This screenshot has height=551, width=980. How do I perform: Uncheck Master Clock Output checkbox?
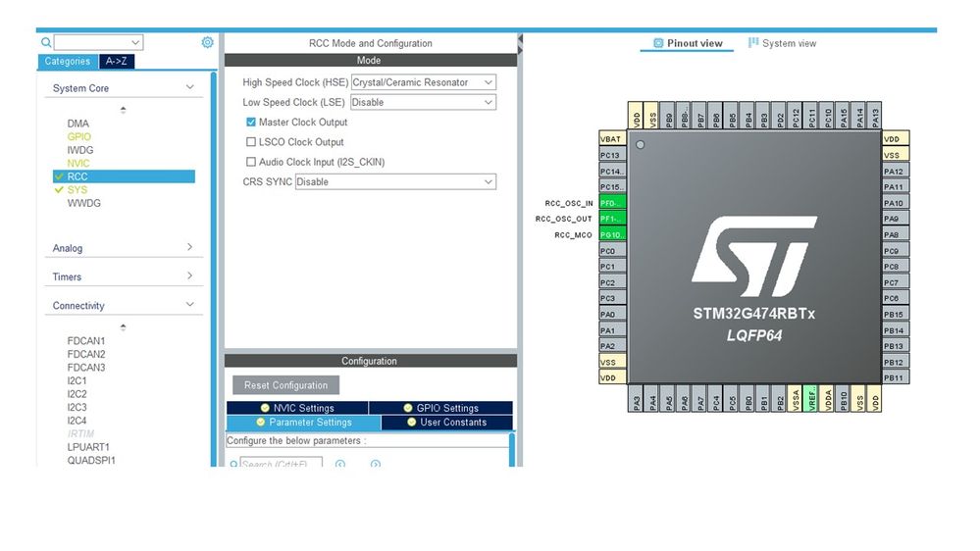coord(250,122)
